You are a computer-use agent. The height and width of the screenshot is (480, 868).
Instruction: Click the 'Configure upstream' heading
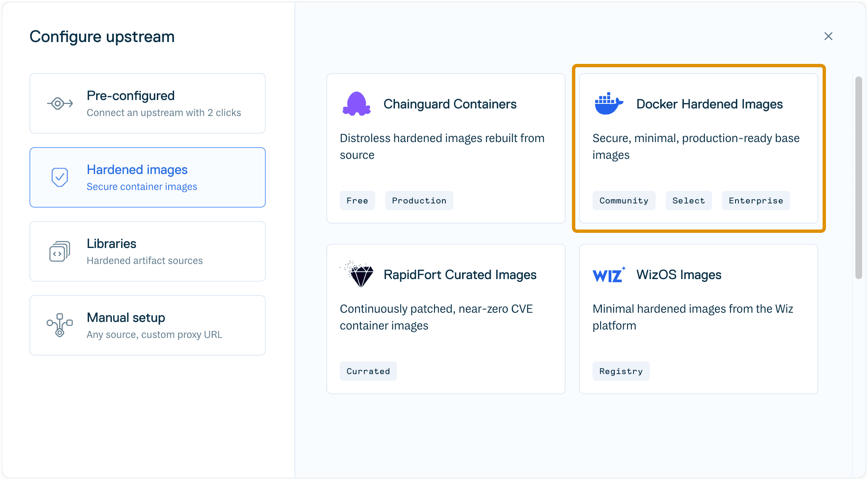click(102, 37)
